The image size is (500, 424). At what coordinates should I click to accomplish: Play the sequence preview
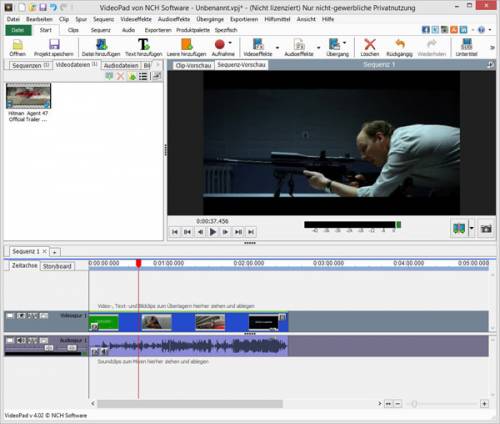213,232
